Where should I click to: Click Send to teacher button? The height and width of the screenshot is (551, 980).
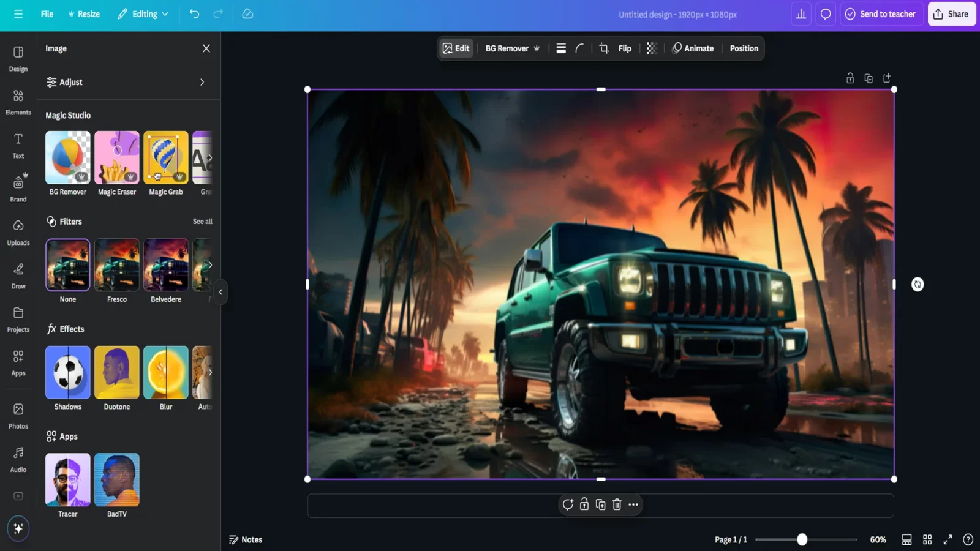(881, 14)
